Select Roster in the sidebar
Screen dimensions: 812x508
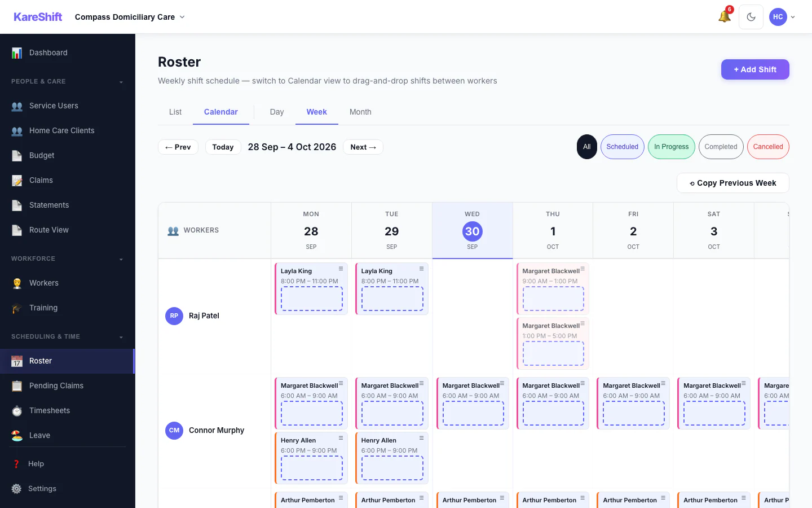[x=68, y=361]
